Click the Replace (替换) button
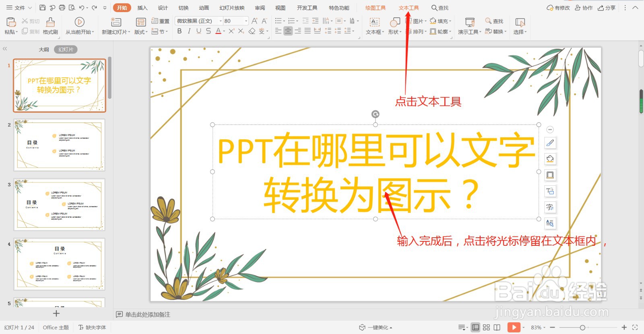644x334 pixels. tap(495, 31)
